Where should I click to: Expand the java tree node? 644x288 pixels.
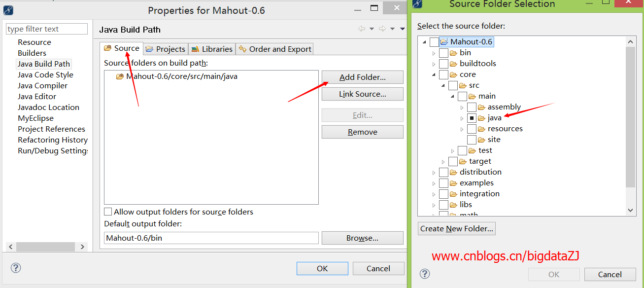point(462,118)
